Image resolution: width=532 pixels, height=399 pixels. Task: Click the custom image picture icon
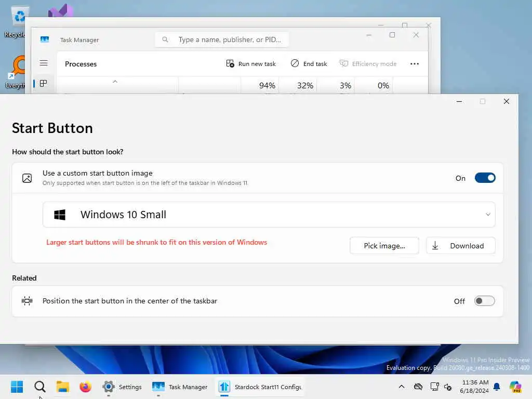pos(27,178)
